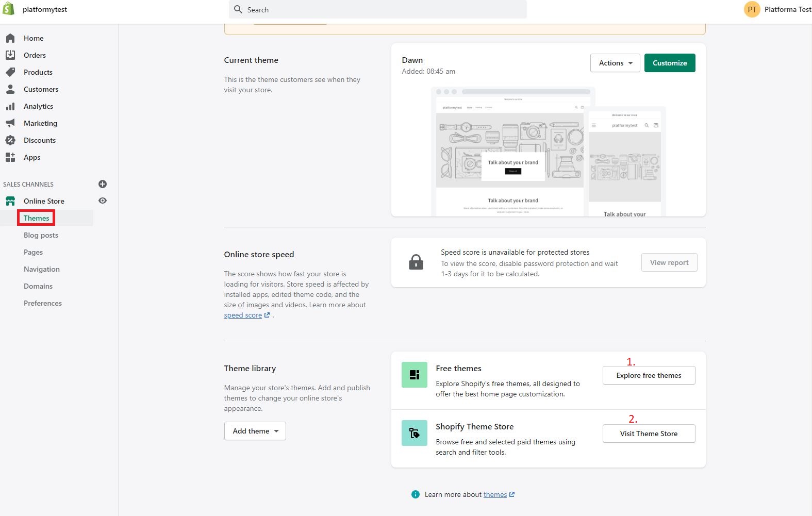Viewport: 812px width, 516px height.
Task: Select Online Store sales channel
Action: pyautogui.click(x=44, y=201)
